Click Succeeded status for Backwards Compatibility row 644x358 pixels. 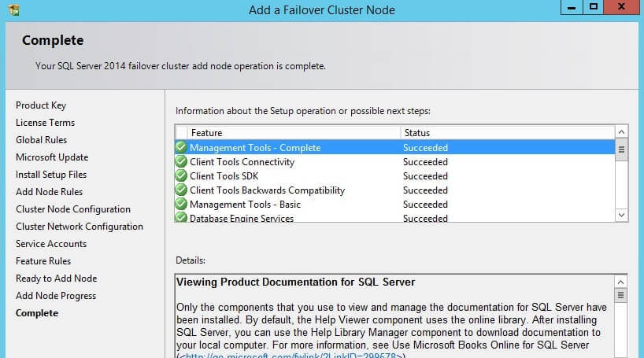point(425,190)
